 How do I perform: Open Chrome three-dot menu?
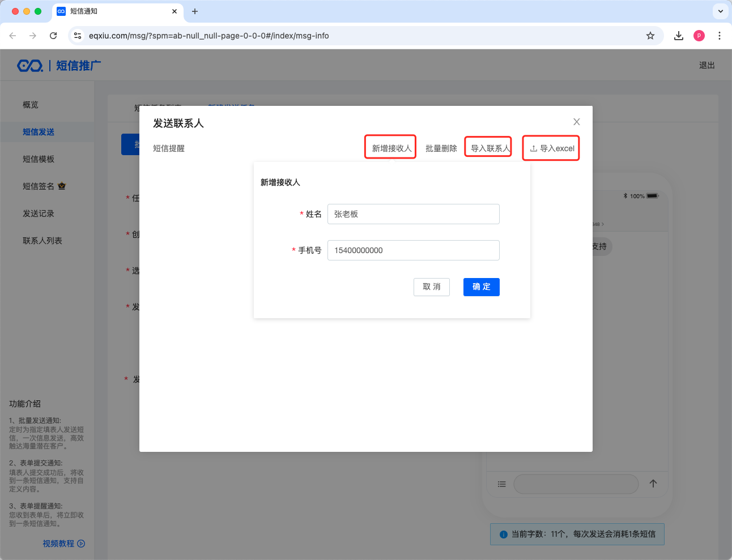(x=719, y=36)
